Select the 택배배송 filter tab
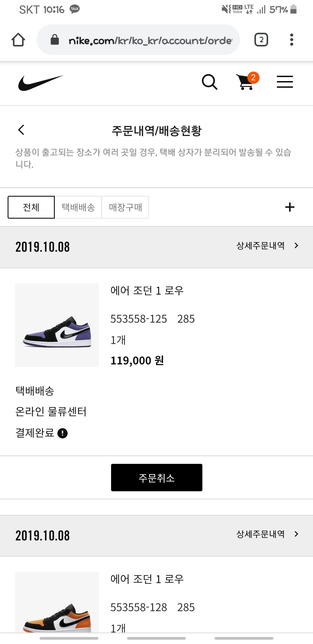Viewport: 313px width, 644px height. point(78,207)
